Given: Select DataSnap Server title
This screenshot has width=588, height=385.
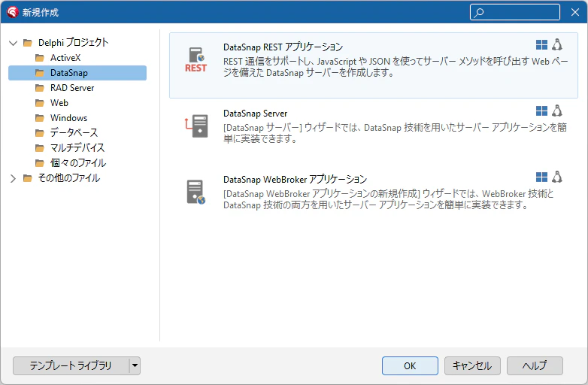Looking at the screenshot, I should click(256, 114).
